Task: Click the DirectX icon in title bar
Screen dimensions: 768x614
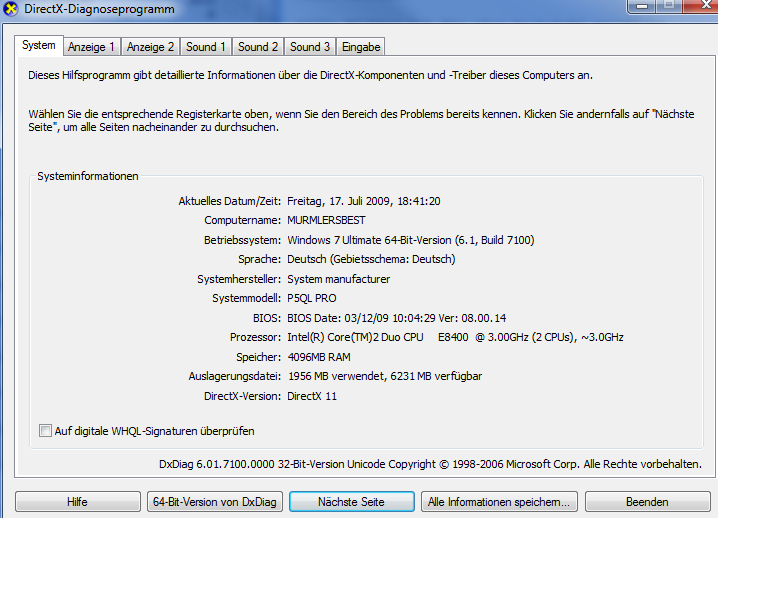Action: [10, 9]
